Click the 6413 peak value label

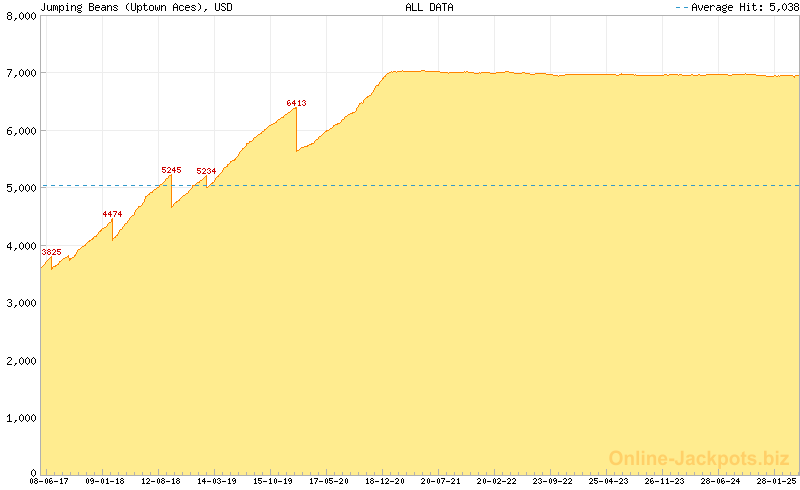click(x=296, y=103)
